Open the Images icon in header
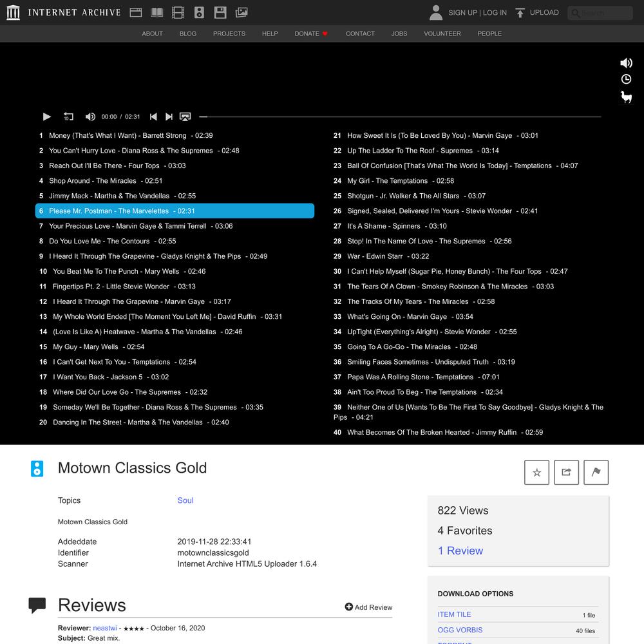The height and width of the screenshot is (644, 644). [241, 12]
